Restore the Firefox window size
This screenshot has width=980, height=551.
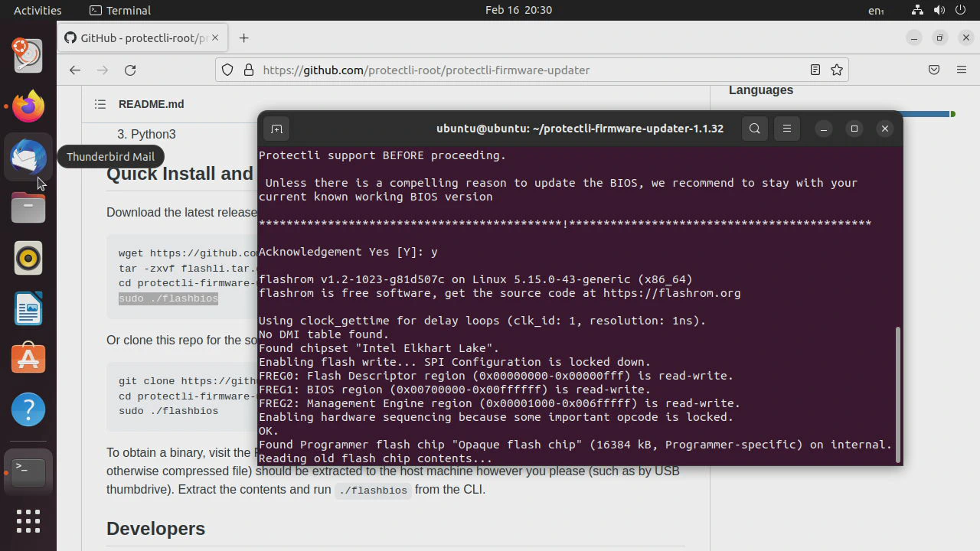(940, 37)
